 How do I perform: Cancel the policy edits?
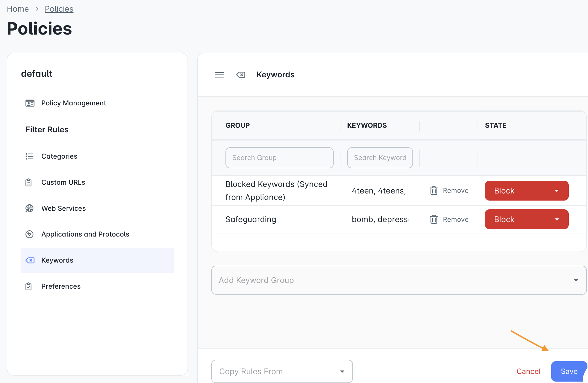pos(528,371)
